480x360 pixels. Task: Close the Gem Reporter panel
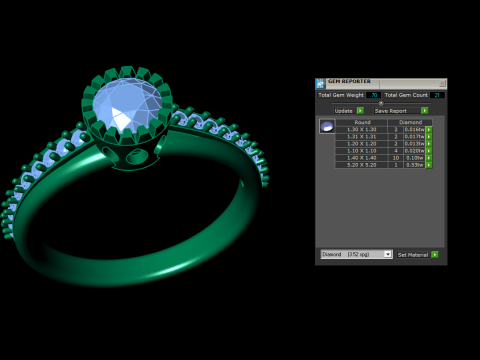[x=442, y=83]
